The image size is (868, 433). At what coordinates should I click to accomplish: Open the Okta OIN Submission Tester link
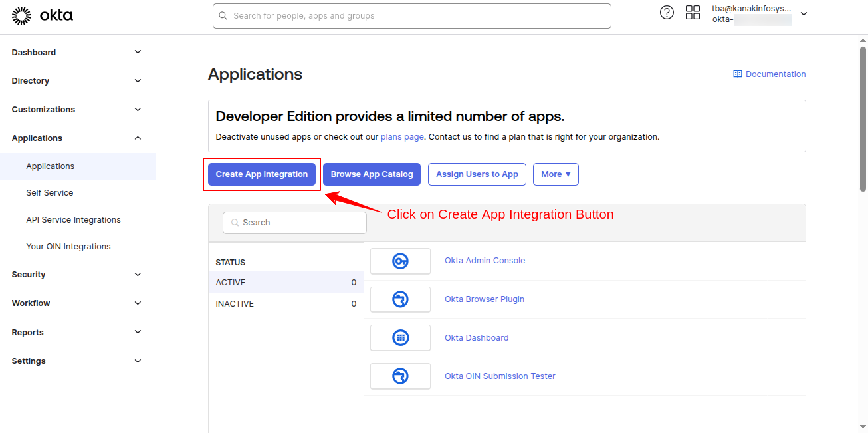click(x=500, y=376)
